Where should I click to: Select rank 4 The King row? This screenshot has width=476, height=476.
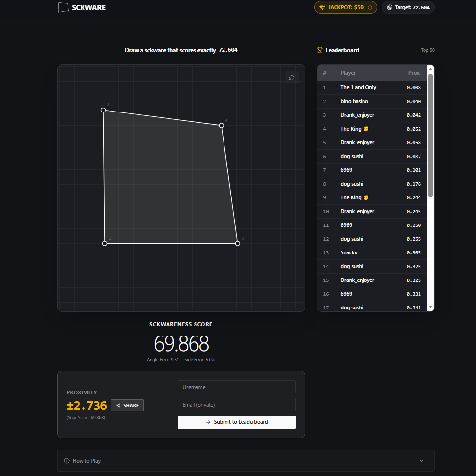pos(372,129)
